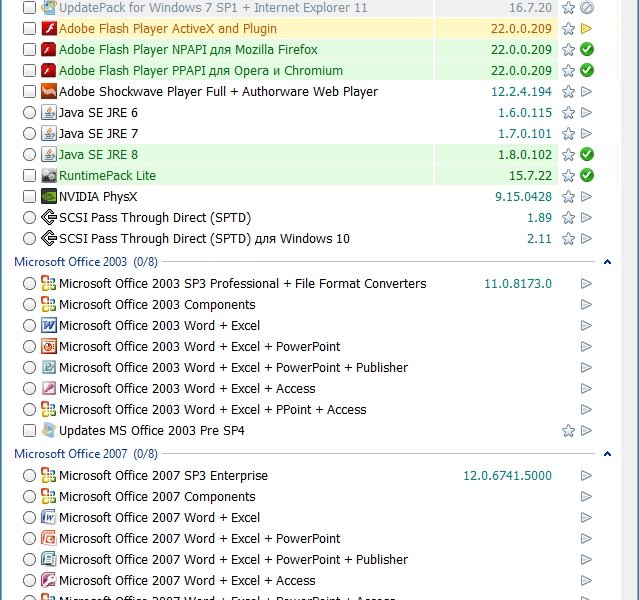Click the RuntimePack Lite application icon
Image resolution: width=639 pixels, height=600 pixels.
coord(49,175)
